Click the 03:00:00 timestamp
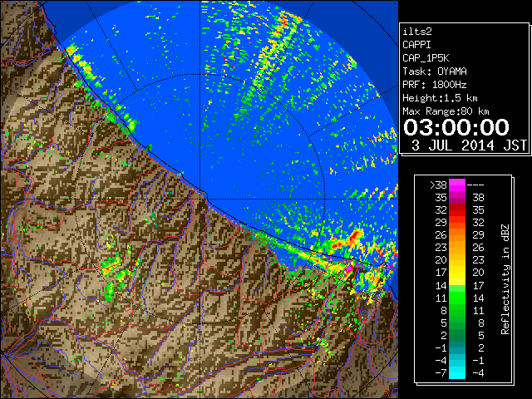Screen dimensions: 532x399 click(456, 127)
